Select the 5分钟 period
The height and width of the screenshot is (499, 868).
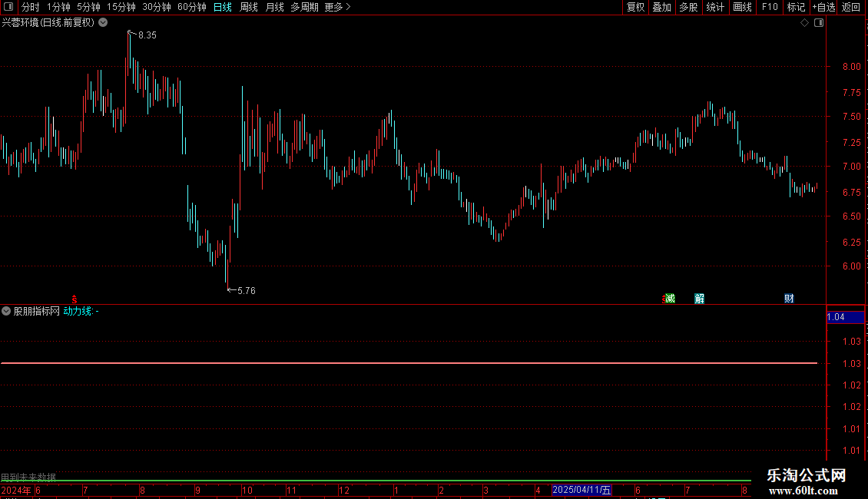click(x=88, y=7)
